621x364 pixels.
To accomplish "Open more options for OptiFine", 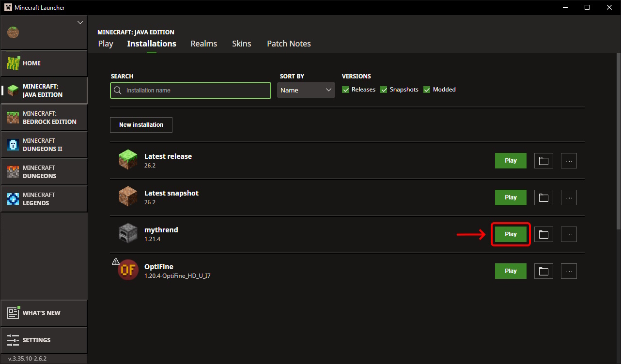I will pos(569,271).
